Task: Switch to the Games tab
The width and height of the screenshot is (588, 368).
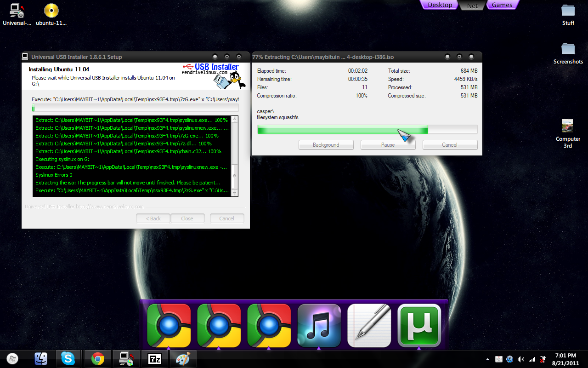Action: click(x=502, y=5)
